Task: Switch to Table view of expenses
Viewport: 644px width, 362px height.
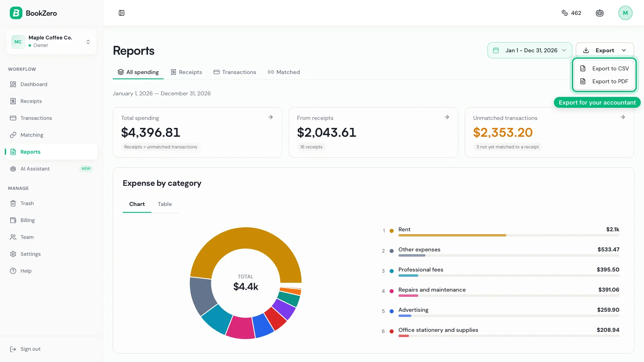Action: click(x=165, y=204)
